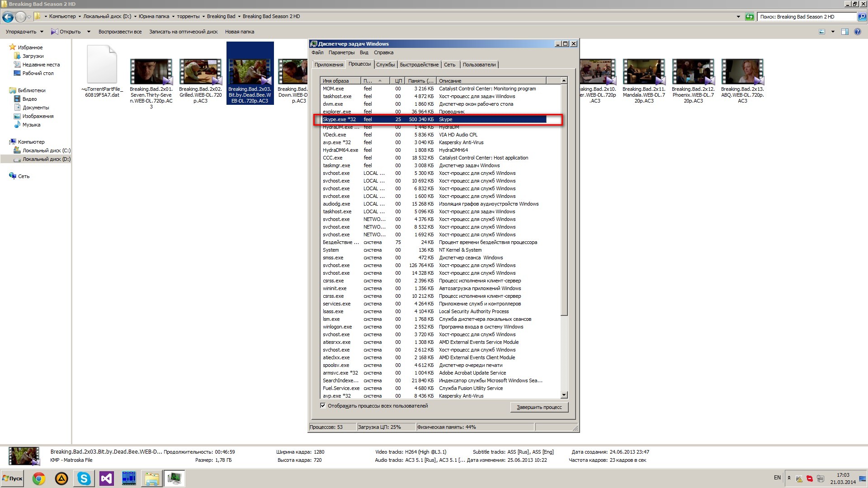
Task: Click the process list scrollbar up arrow
Action: pyautogui.click(x=564, y=80)
